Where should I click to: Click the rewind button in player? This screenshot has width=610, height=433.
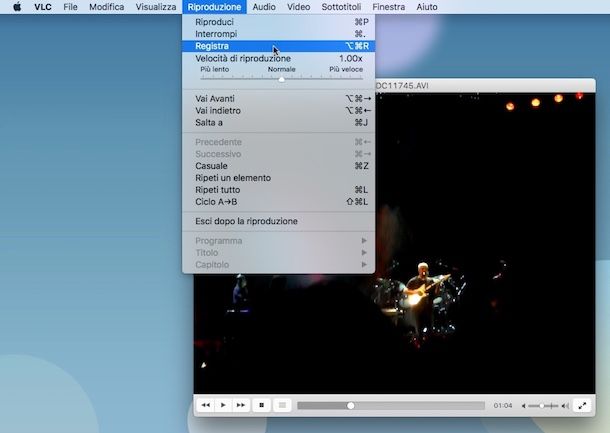(205, 405)
